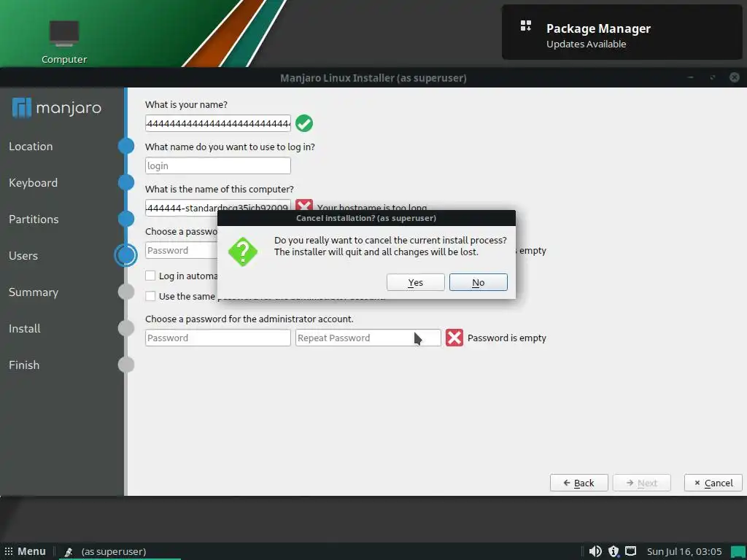
Task: Toggle Use the same password checkbox
Action: (x=150, y=296)
